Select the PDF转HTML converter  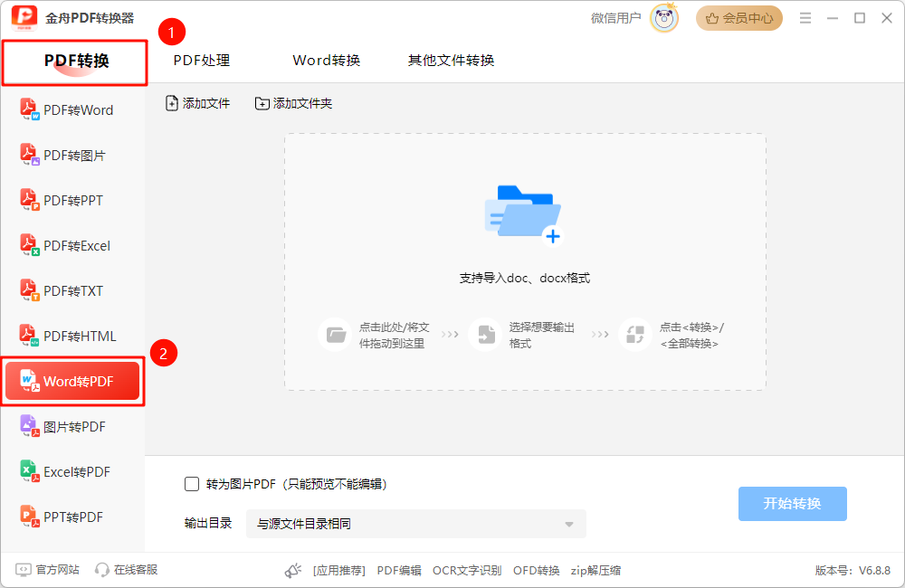72,336
